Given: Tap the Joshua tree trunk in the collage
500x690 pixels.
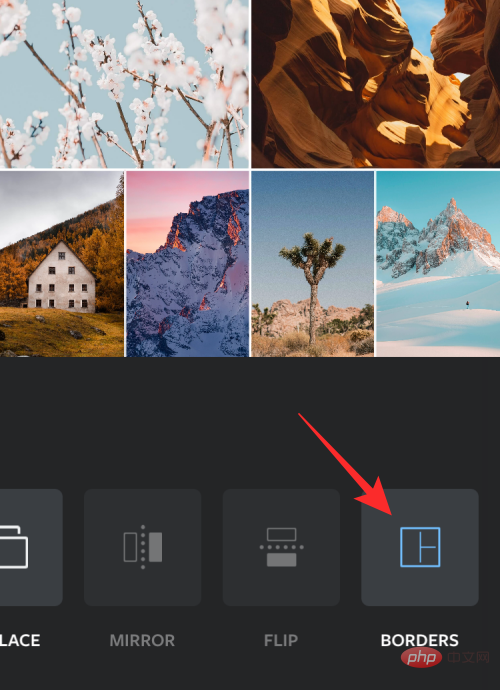Looking at the screenshot, I should click(313, 312).
